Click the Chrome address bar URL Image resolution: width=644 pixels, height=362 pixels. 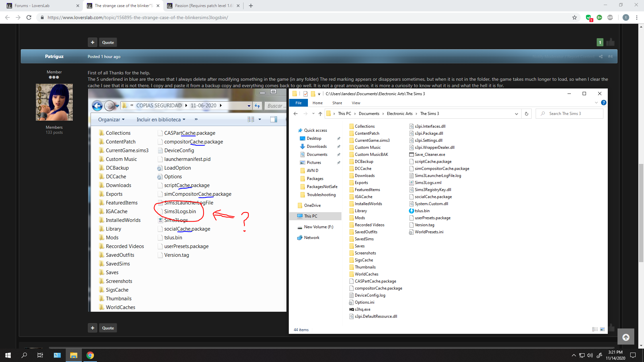click(138, 17)
